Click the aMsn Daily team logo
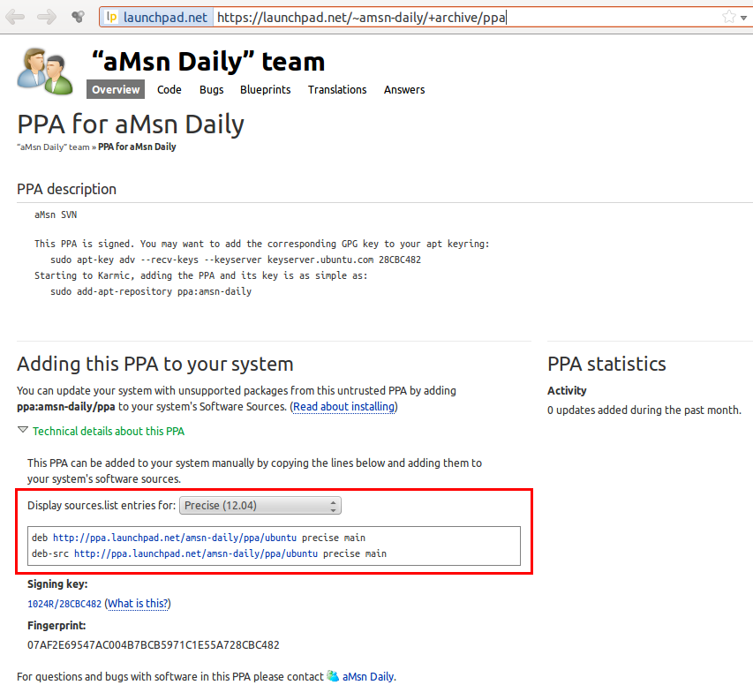The image size is (753, 700). [45, 71]
